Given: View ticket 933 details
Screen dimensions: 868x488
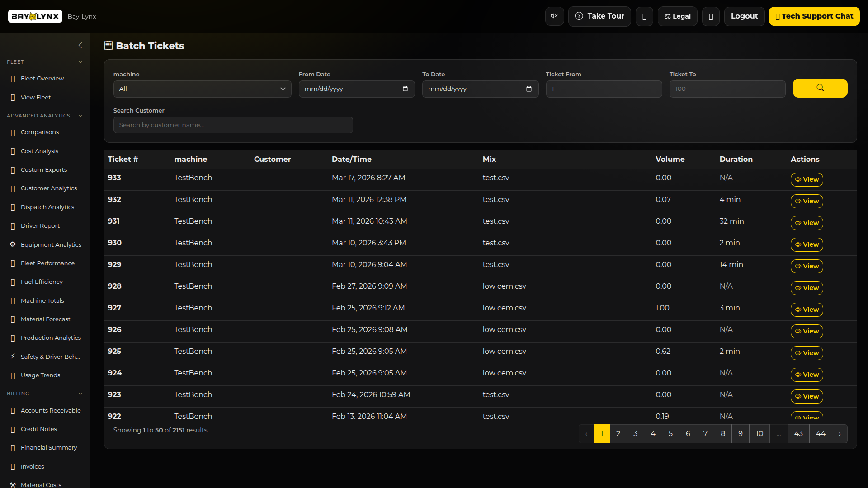Looking at the screenshot, I should (807, 179).
